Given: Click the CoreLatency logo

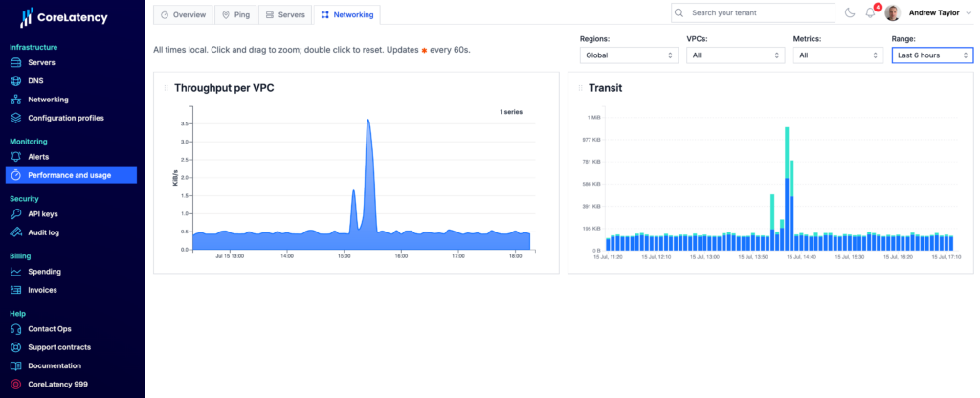Looking at the screenshot, I should (x=64, y=18).
